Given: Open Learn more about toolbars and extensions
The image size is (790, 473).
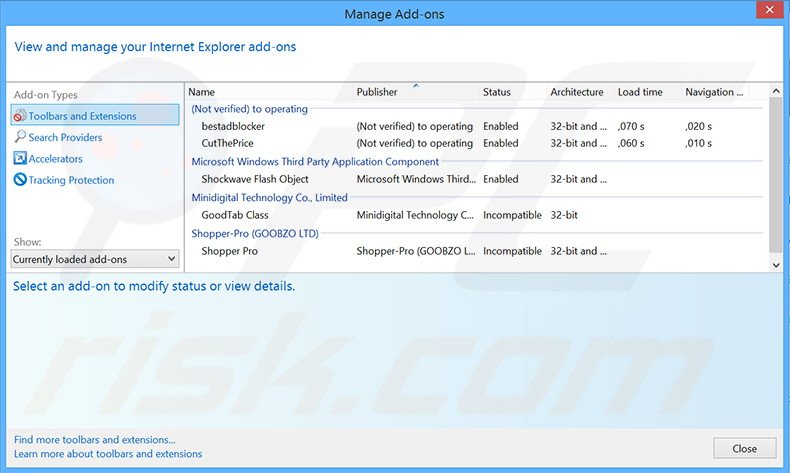Looking at the screenshot, I should coord(108,454).
